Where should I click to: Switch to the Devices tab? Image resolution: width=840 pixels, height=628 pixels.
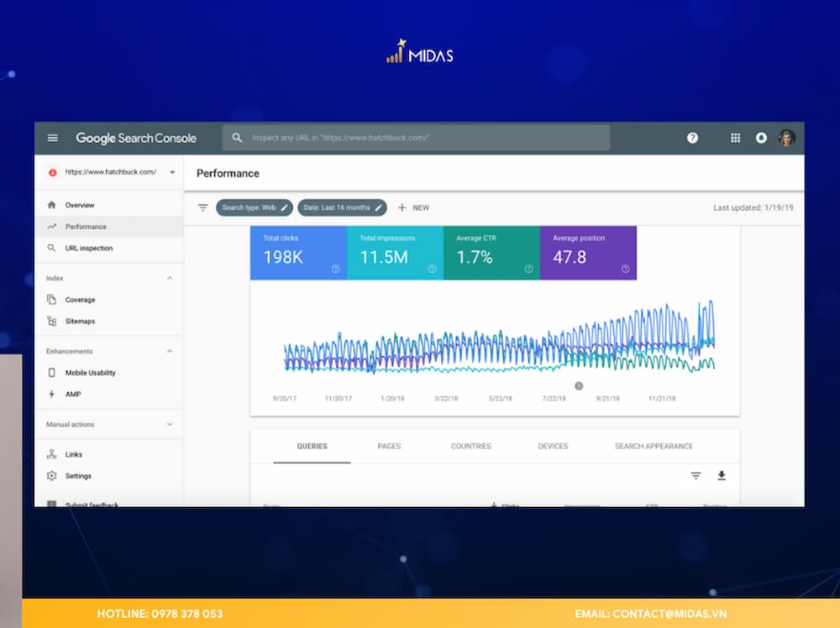pos(553,446)
